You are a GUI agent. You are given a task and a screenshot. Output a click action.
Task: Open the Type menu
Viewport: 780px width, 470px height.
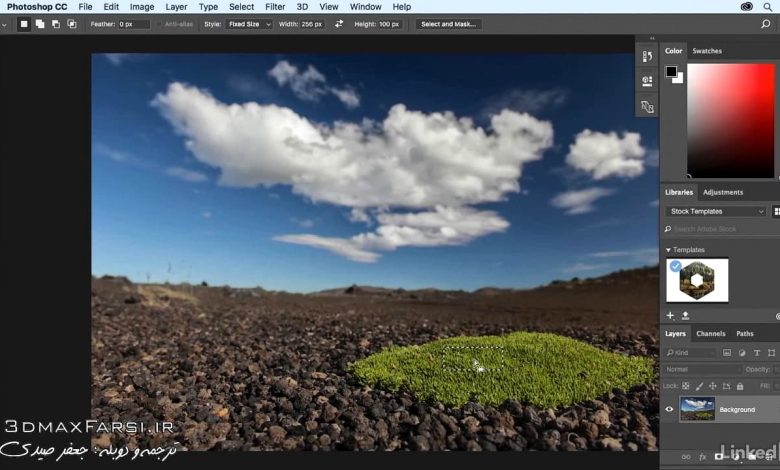click(208, 7)
